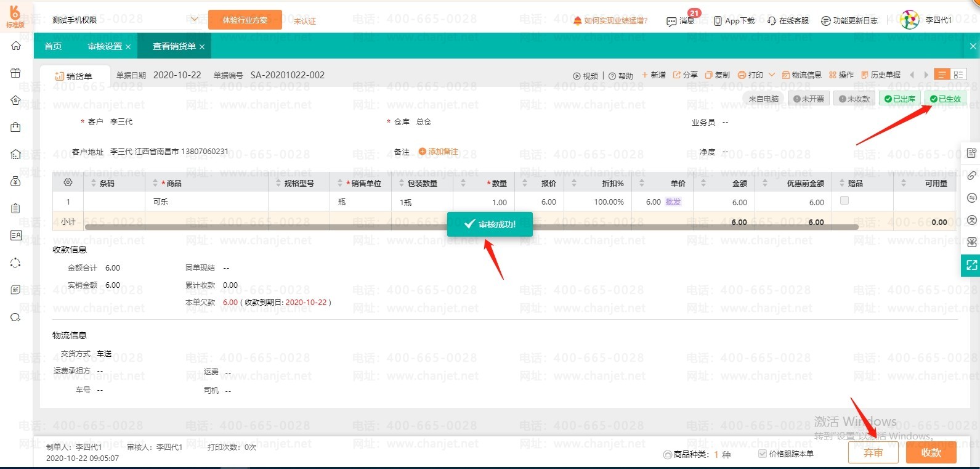
Task: Click the 未开票 status tag
Action: [x=808, y=99]
